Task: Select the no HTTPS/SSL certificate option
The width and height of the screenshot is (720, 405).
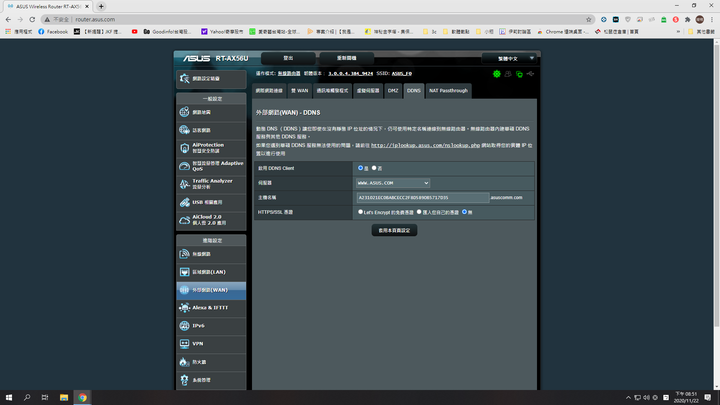Action: [x=464, y=212]
